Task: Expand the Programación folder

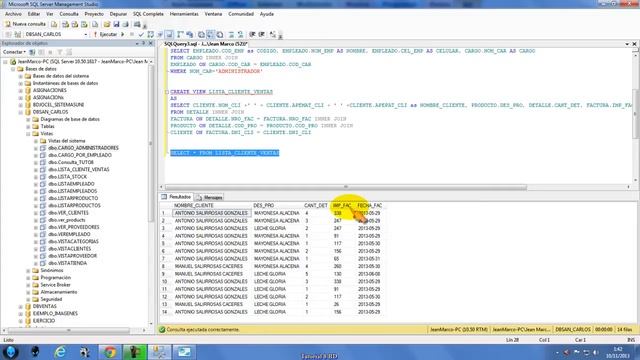Action: [x=28, y=278]
